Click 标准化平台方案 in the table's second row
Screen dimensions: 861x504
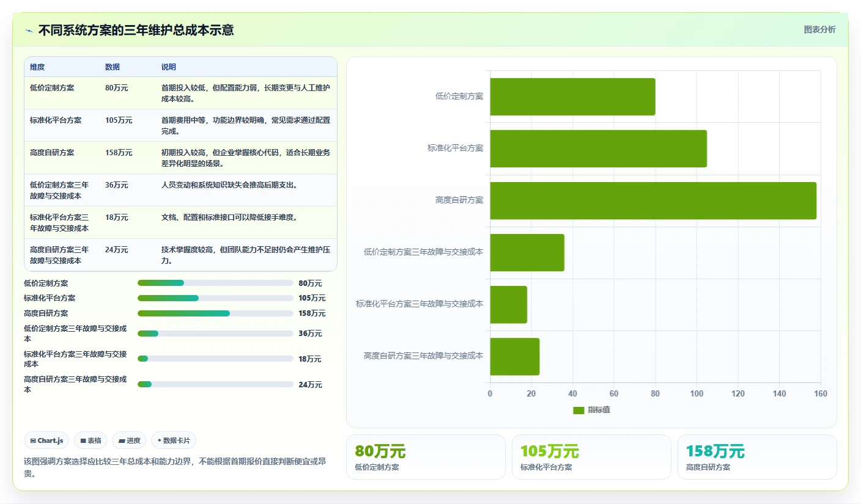coord(56,120)
